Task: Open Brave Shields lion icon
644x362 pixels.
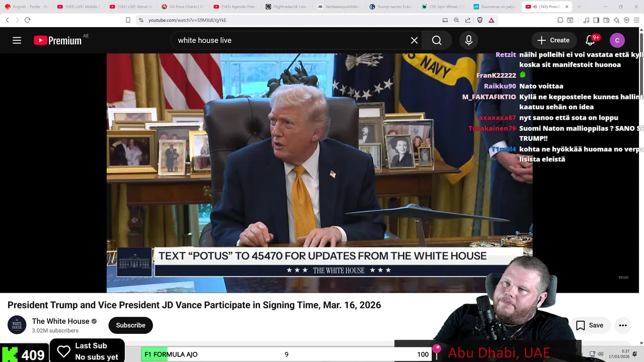Action: pyautogui.click(x=480, y=20)
